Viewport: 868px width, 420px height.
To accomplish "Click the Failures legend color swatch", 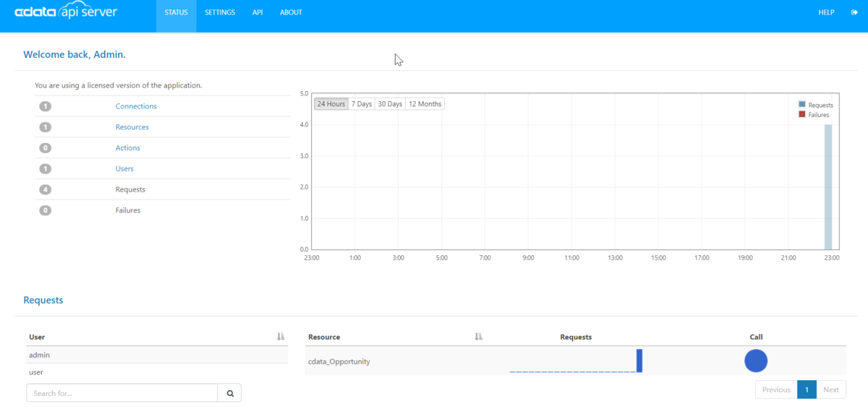I will point(802,114).
